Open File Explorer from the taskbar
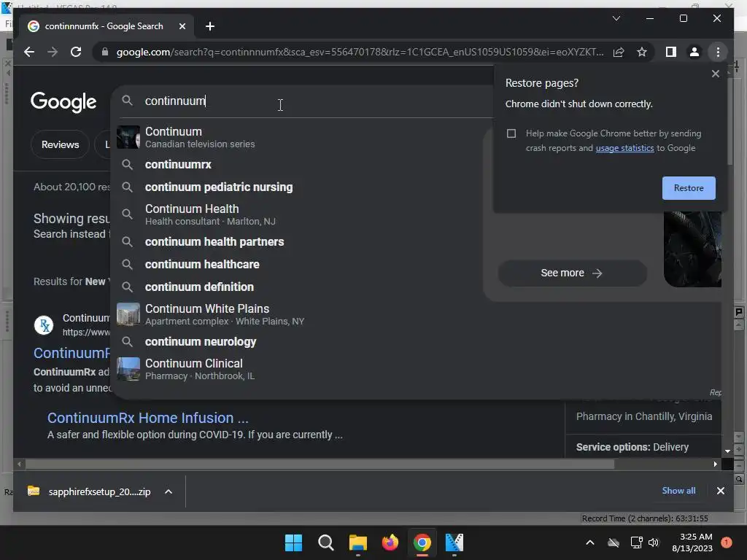This screenshot has height=560, width=747. 357,542
